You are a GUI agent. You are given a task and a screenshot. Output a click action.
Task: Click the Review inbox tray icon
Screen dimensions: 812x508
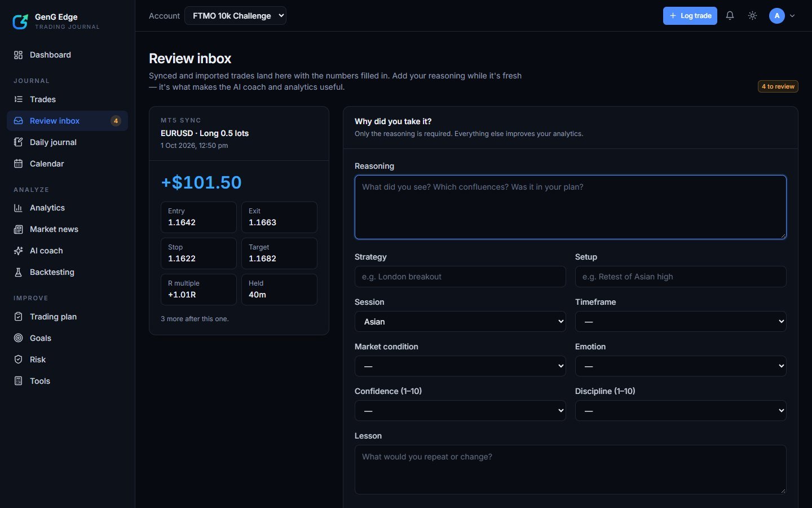point(18,121)
